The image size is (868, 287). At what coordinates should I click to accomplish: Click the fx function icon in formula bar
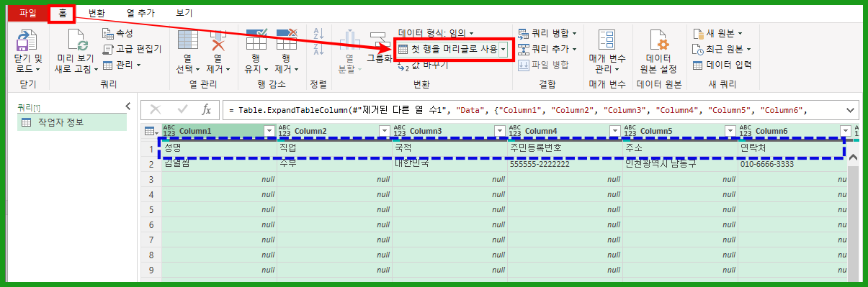(206, 109)
